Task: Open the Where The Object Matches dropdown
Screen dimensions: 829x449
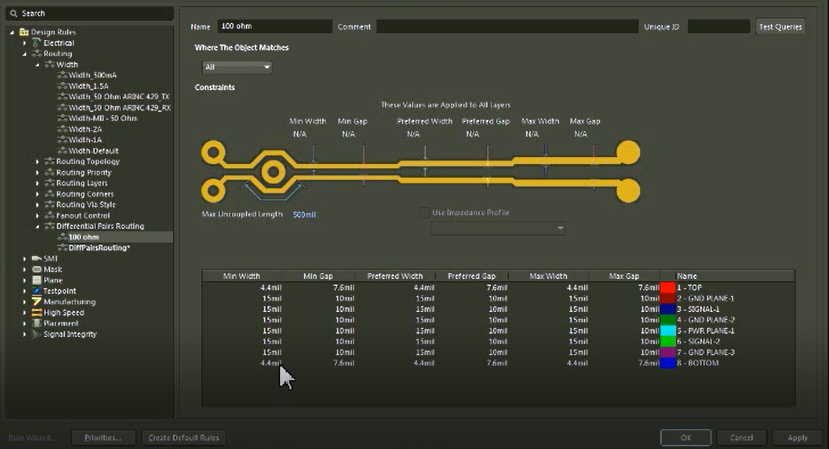Action: 237,67
